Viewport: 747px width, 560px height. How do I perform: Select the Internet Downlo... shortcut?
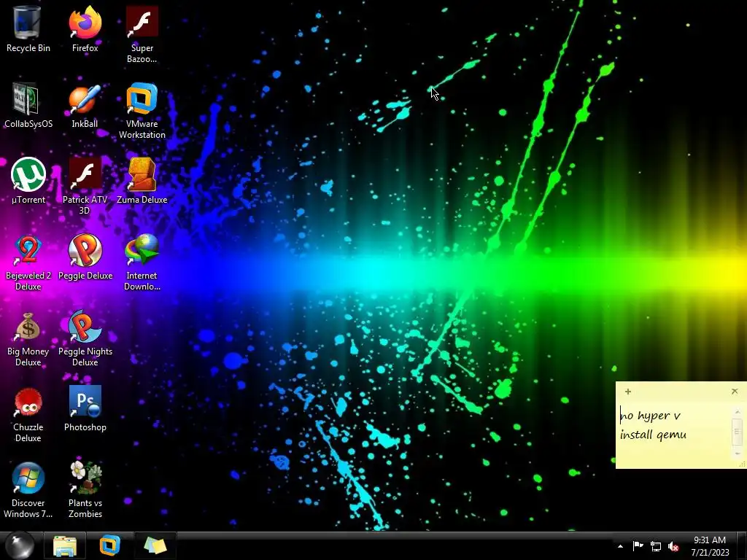pyautogui.click(x=142, y=262)
